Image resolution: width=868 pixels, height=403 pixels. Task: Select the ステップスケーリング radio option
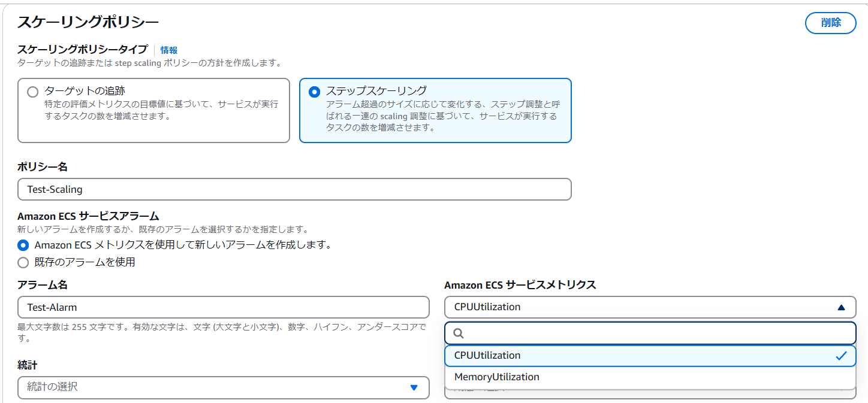pyautogui.click(x=314, y=92)
